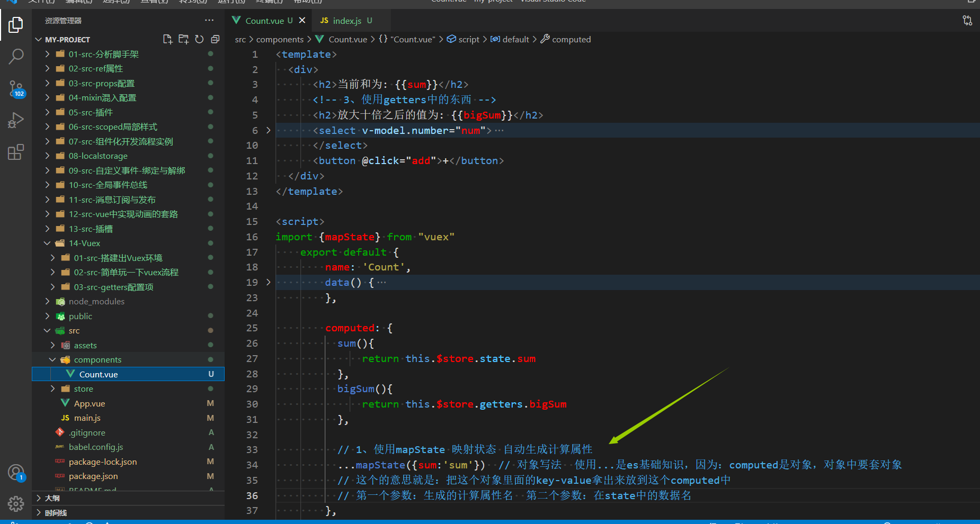Refresh the explorer file tree

[x=199, y=39]
